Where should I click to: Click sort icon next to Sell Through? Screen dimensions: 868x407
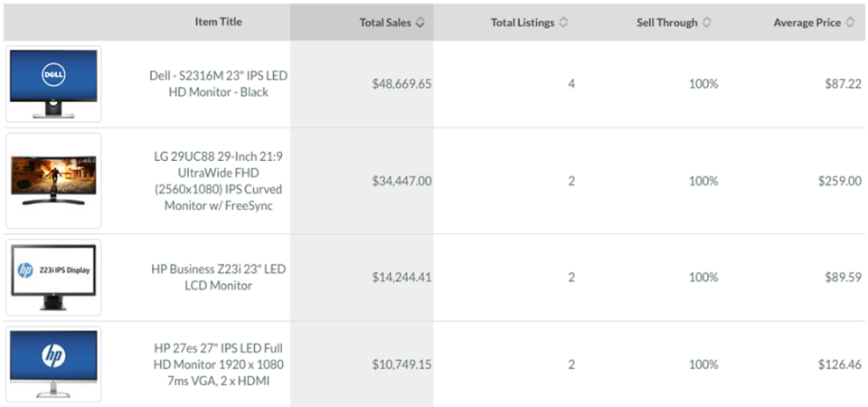[707, 23]
